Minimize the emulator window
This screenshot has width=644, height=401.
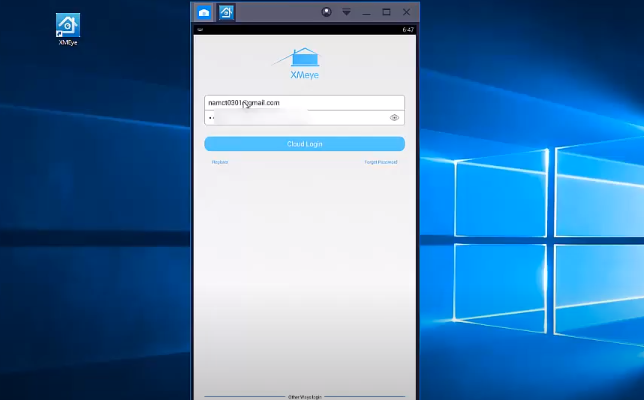coord(366,12)
